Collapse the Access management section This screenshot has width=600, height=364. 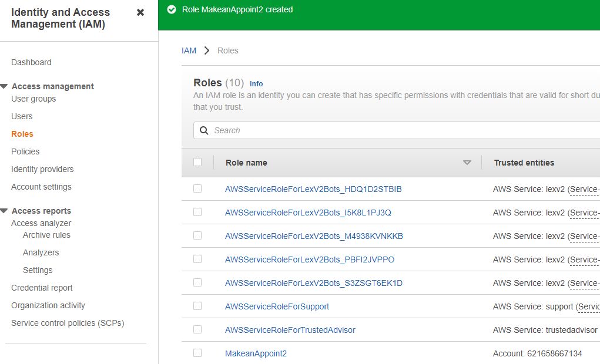click(4, 86)
